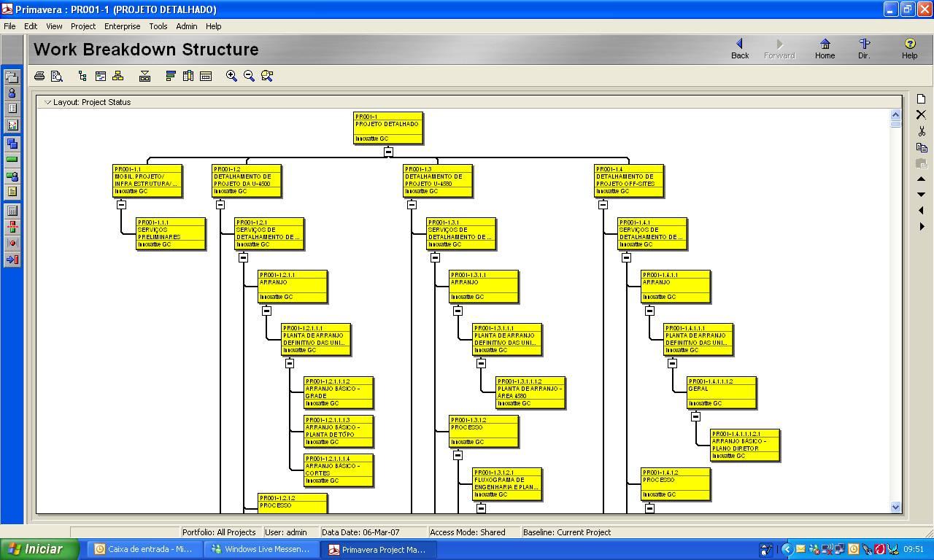The image size is (934, 560).
Task: Open the Edit menu
Action: click(31, 26)
